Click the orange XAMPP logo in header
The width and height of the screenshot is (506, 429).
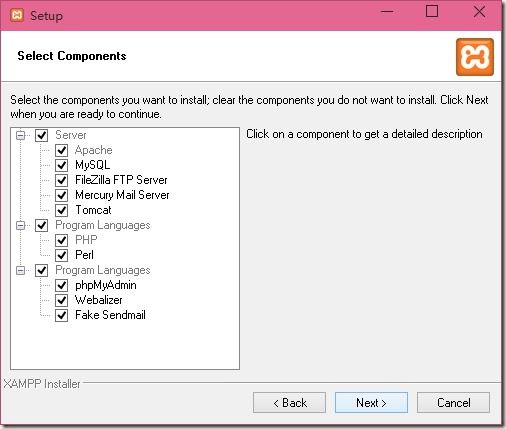475,57
